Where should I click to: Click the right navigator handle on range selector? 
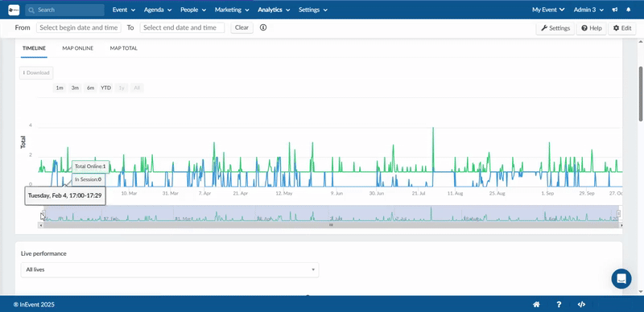click(x=618, y=213)
